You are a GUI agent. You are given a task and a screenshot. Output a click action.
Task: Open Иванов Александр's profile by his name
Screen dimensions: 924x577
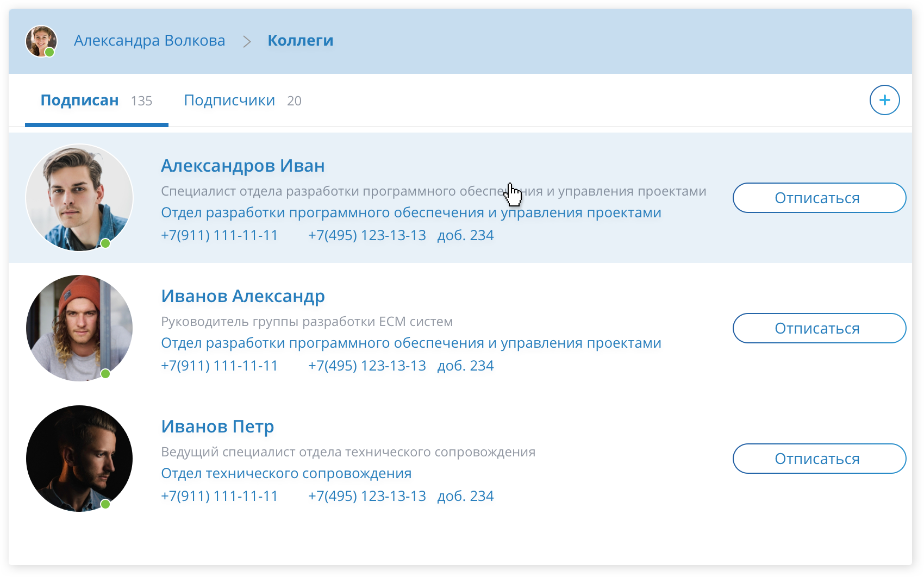click(x=242, y=296)
